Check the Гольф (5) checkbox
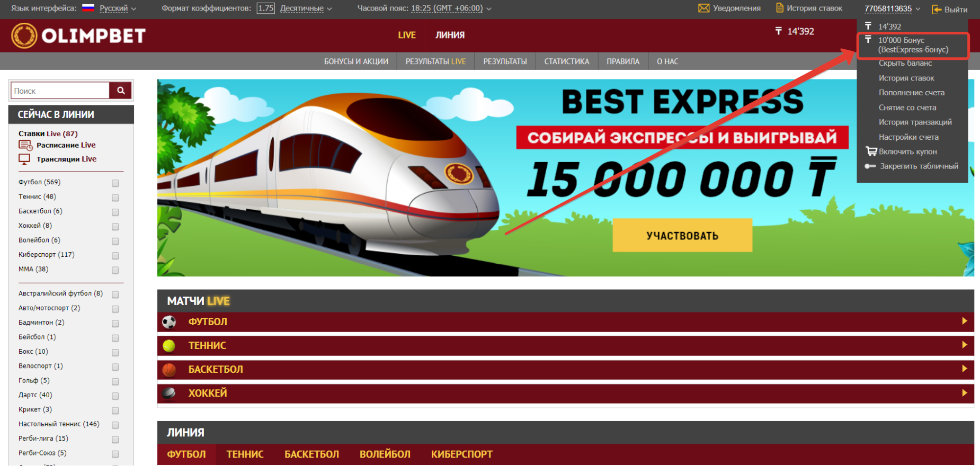This screenshot has width=980, height=474. [x=115, y=382]
